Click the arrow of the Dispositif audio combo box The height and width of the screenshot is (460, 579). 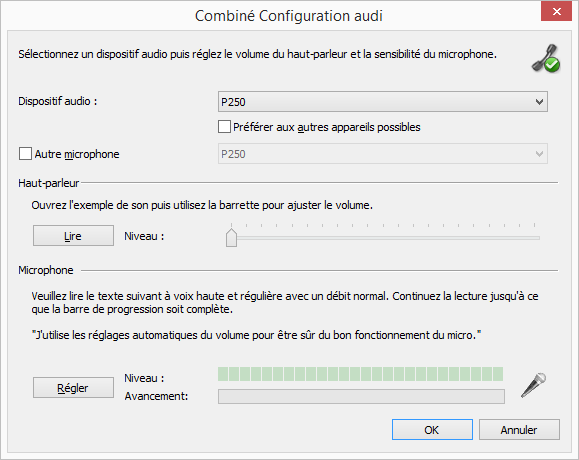(x=539, y=102)
